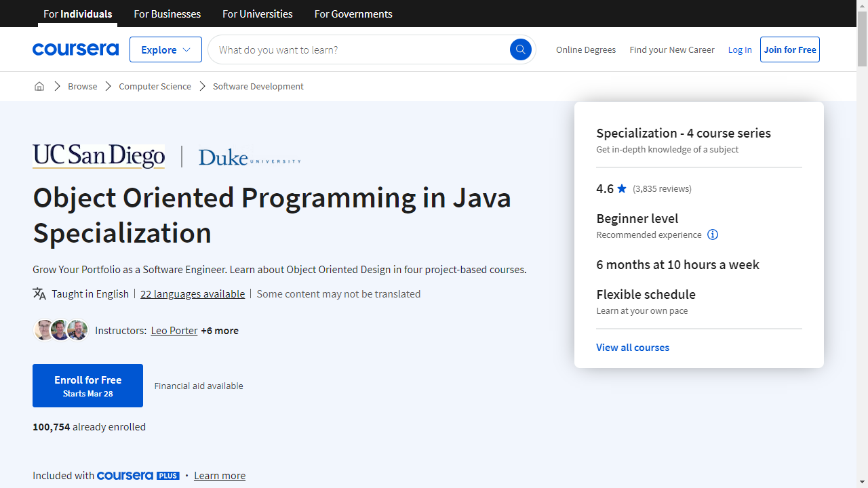
Task: Click View all courses link
Action: (x=633, y=347)
